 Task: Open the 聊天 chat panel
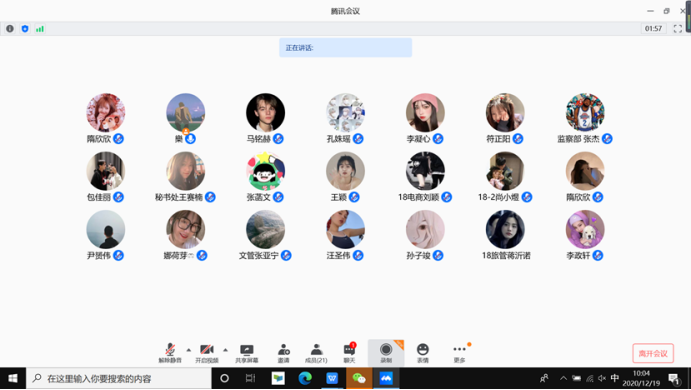pyautogui.click(x=349, y=353)
